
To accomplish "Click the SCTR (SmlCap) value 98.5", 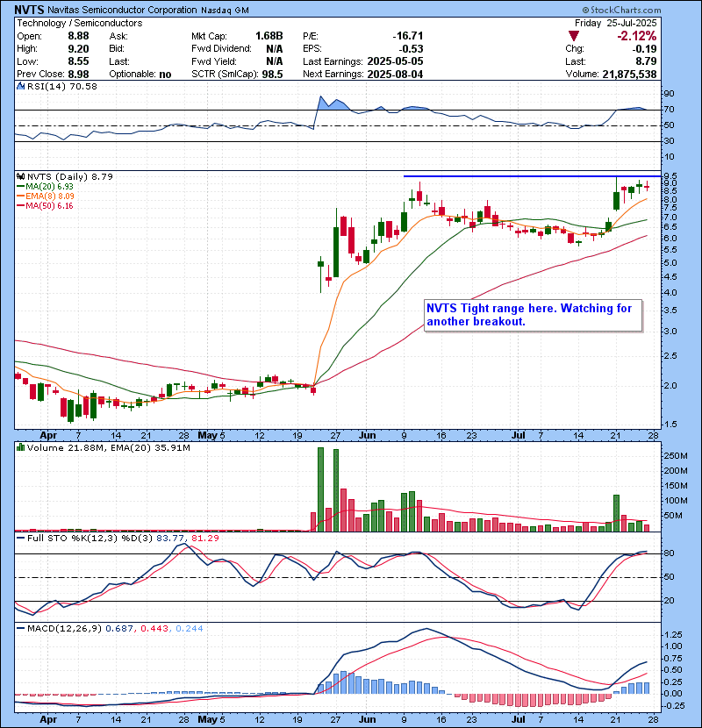I will pyautogui.click(x=272, y=75).
